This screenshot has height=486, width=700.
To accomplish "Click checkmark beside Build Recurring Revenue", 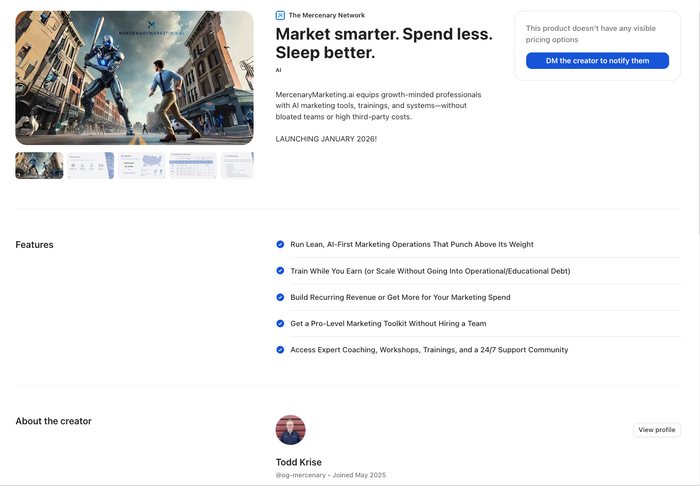I will click(280, 297).
